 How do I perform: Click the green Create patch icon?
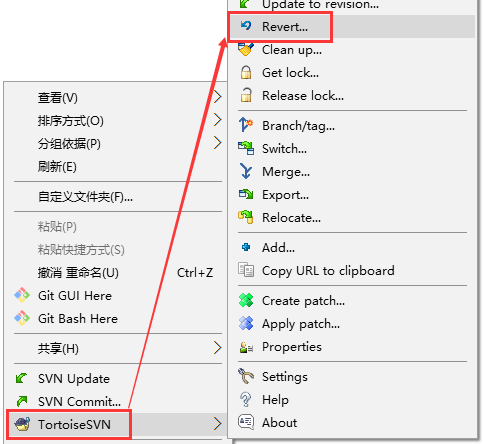(x=246, y=300)
